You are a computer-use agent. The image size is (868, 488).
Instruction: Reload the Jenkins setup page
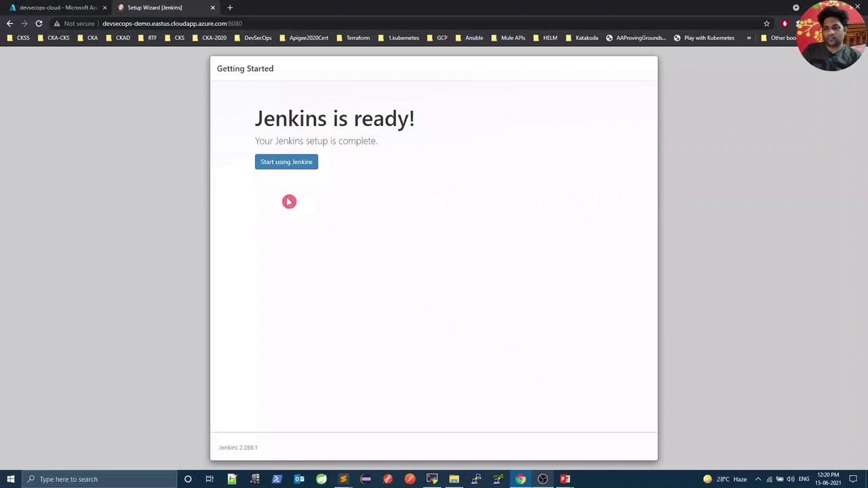tap(39, 24)
